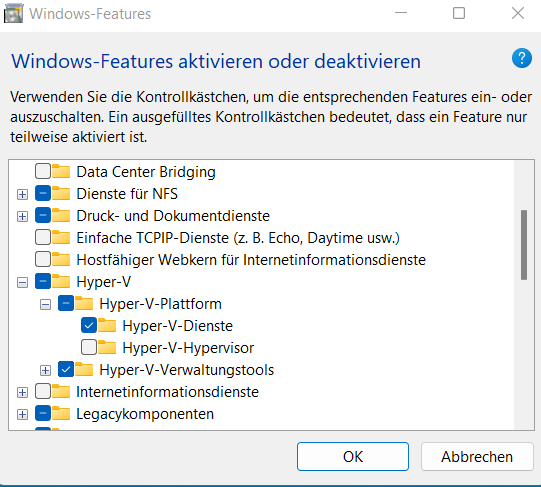Image resolution: width=541 pixels, height=487 pixels.
Task: Uncheck the Hyper-V-Dienste checkbox
Action: coord(89,325)
